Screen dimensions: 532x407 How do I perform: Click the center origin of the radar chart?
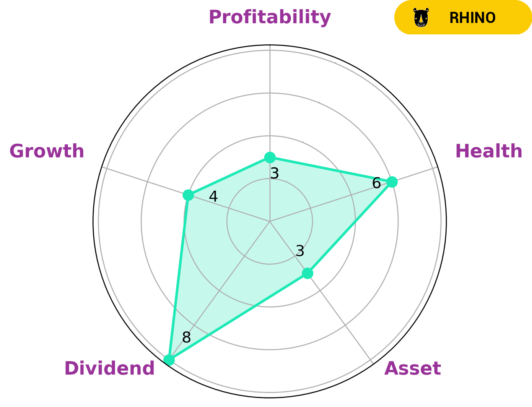pyautogui.click(x=270, y=221)
